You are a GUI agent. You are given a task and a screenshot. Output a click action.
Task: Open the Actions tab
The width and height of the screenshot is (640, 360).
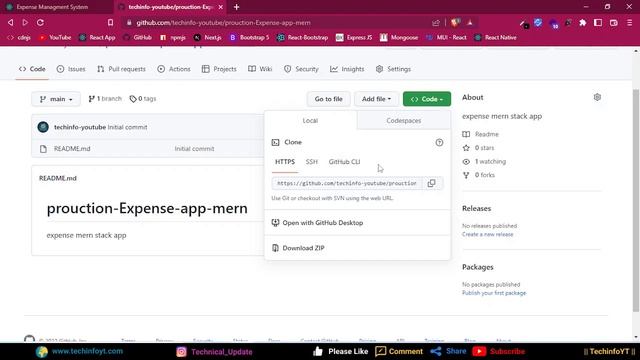(174, 69)
